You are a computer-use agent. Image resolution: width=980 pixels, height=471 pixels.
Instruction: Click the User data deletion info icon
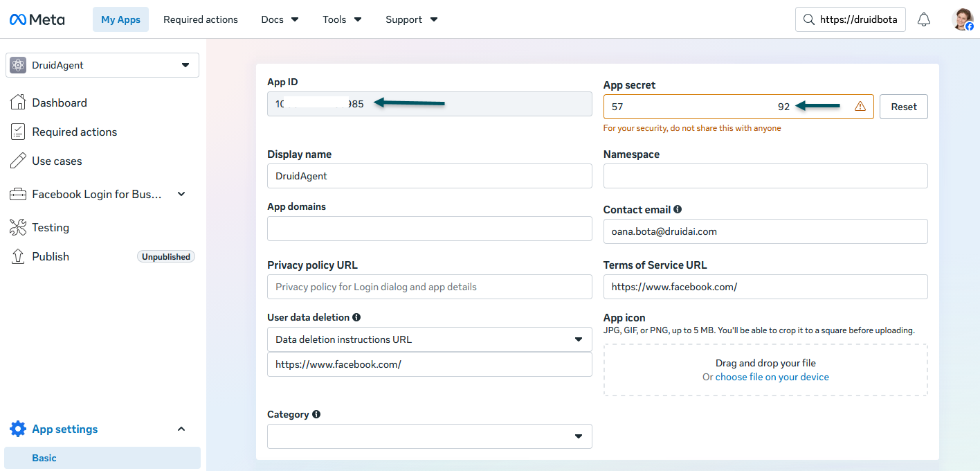[356, 317]
